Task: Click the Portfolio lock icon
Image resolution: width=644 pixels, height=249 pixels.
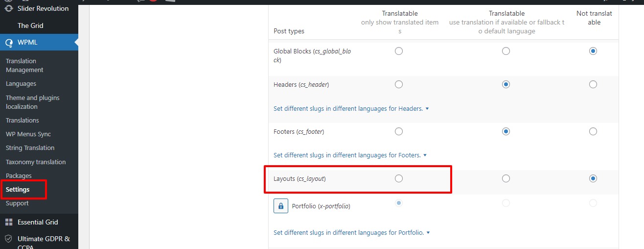Action: click(x=281, y=206)
